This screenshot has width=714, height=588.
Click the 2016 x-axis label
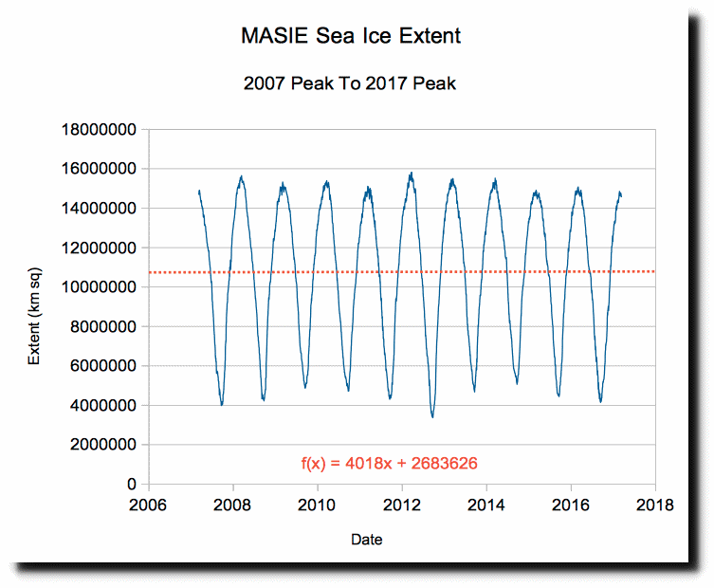[571, 505]
